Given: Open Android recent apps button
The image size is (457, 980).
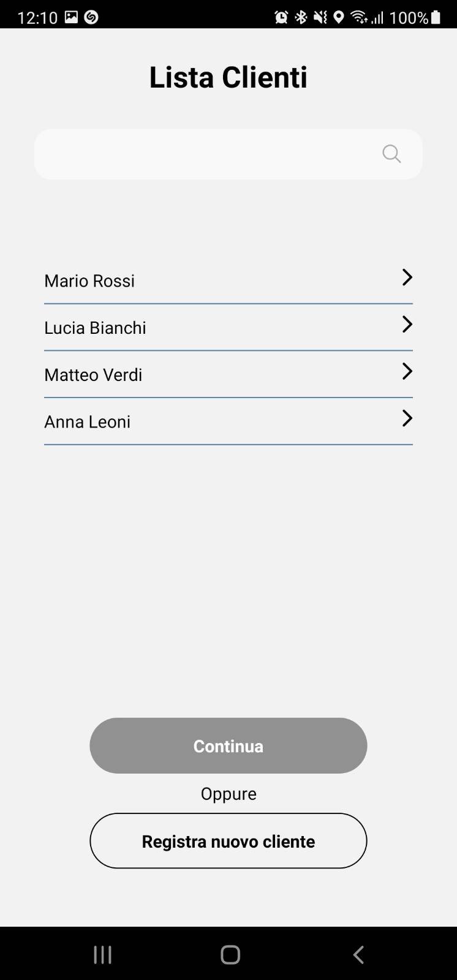Looking at the screenshot, I should pos(102,954).
